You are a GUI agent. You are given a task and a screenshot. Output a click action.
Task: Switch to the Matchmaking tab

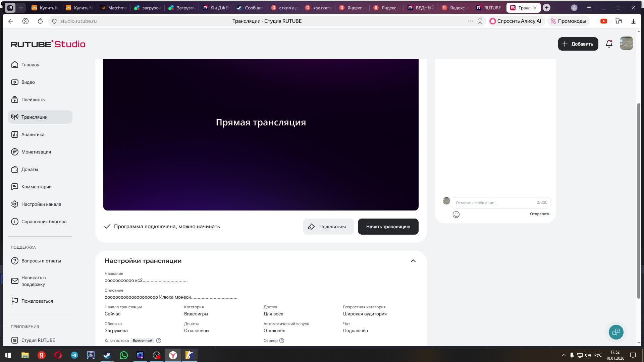click(113, 7)
